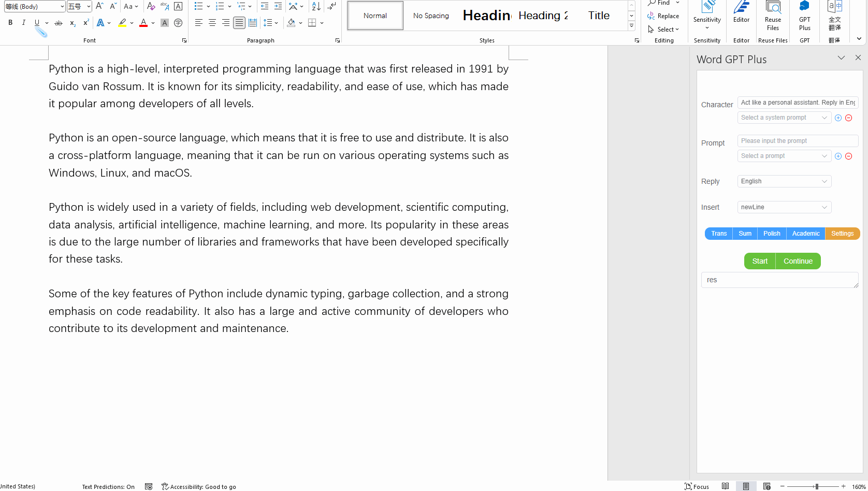The height and width of the screenshot is (491, 868).
Task: Click the prompt input field
Action: click(x=798, y=140)
